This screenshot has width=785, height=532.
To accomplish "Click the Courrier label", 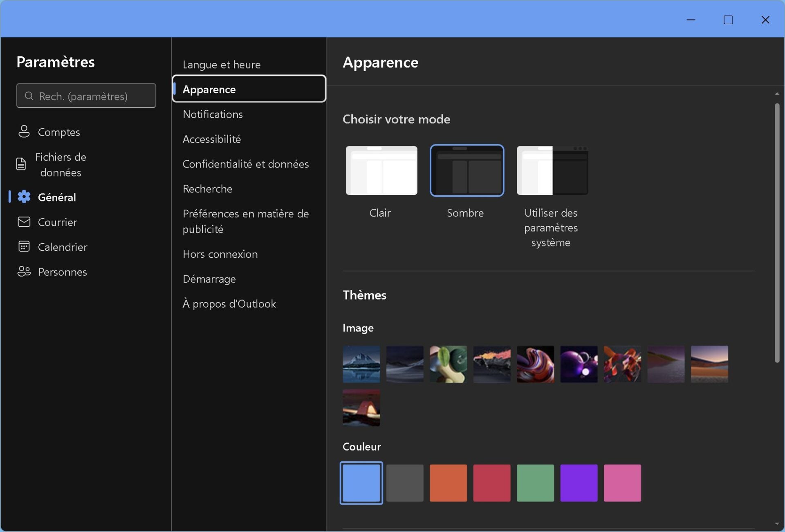I will click(58, 222).
